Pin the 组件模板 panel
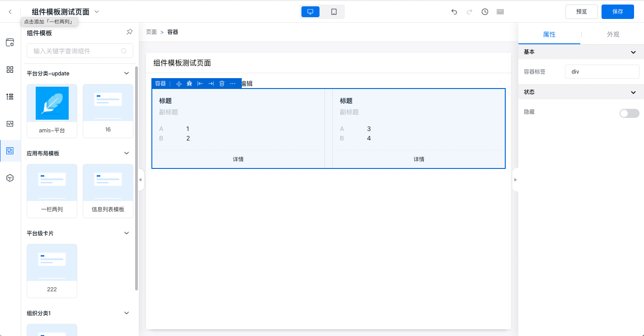 pos(129,32)
